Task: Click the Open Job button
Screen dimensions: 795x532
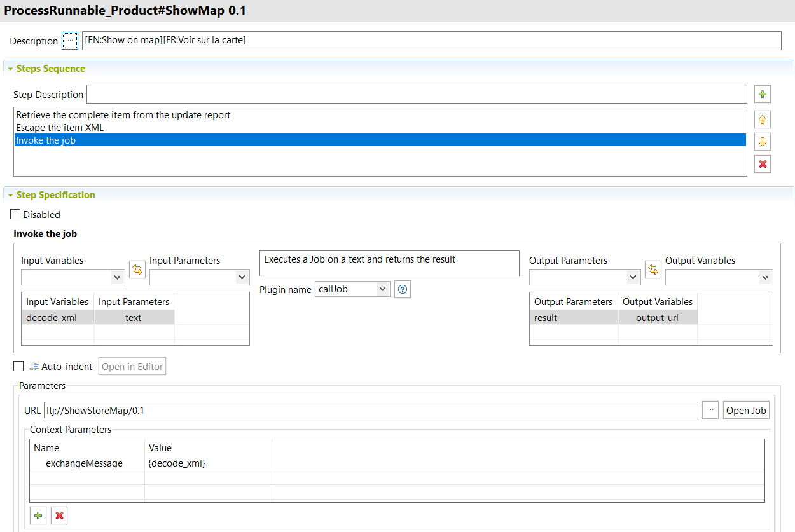Action: click(x=746, y=410)
